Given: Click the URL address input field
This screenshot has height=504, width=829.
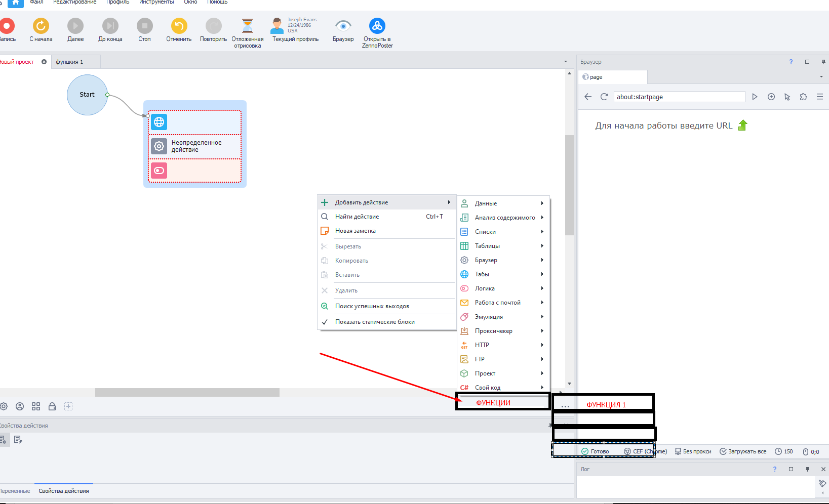Looking at the screenshot, I should click(679, 97).
